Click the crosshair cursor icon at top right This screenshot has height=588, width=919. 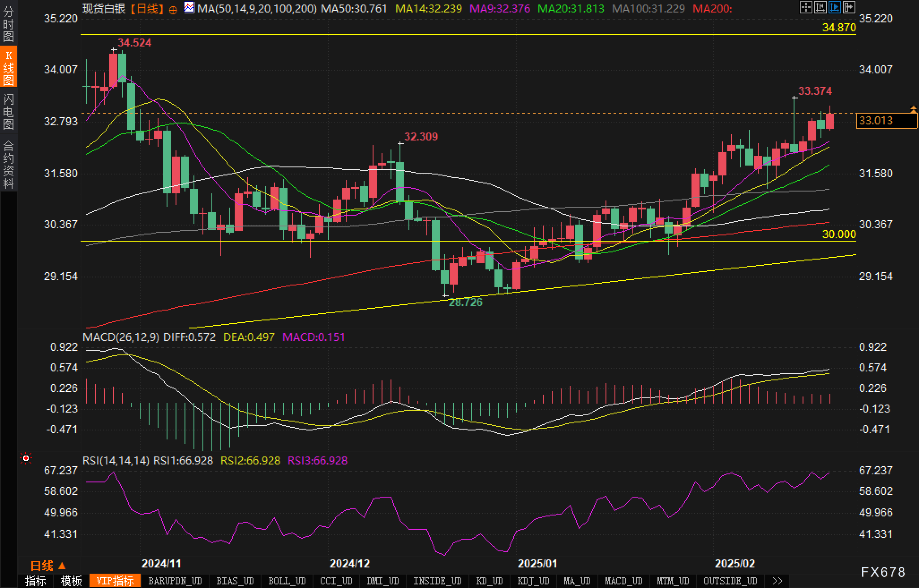[806, 7]
